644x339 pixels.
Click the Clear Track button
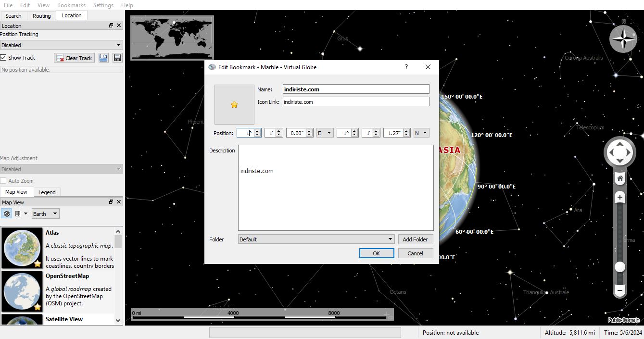click(x=74, y=58)
